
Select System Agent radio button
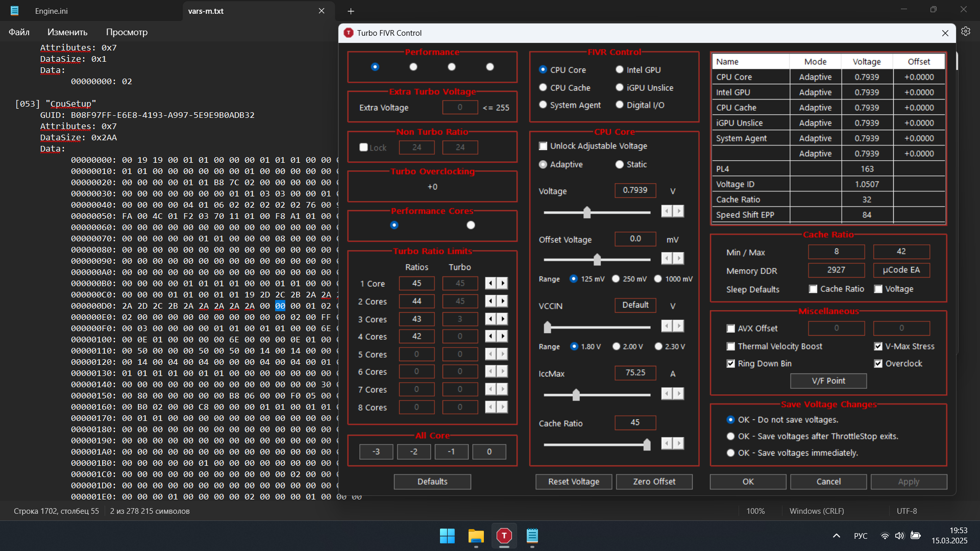pyautogui.click(x=543, y=105)
